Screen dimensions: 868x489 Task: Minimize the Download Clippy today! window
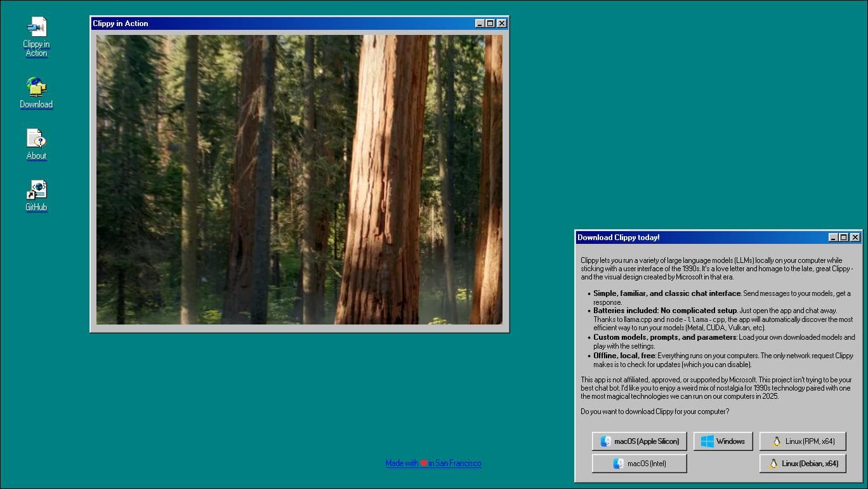(x=833, y=238)
